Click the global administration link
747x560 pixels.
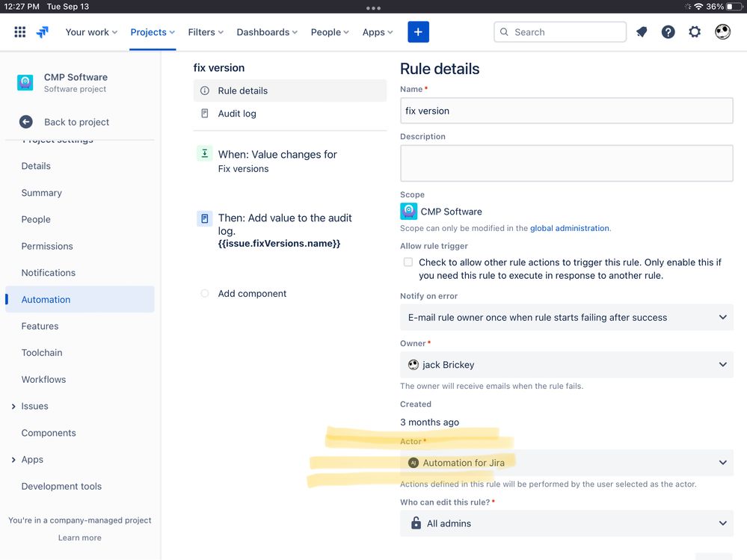tap(570, 228)
